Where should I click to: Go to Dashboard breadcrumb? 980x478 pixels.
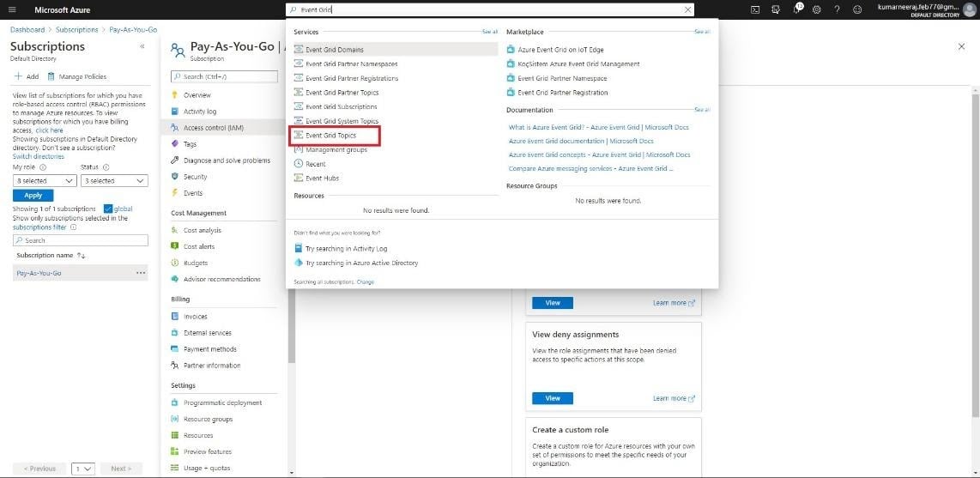tap(27, 29)
